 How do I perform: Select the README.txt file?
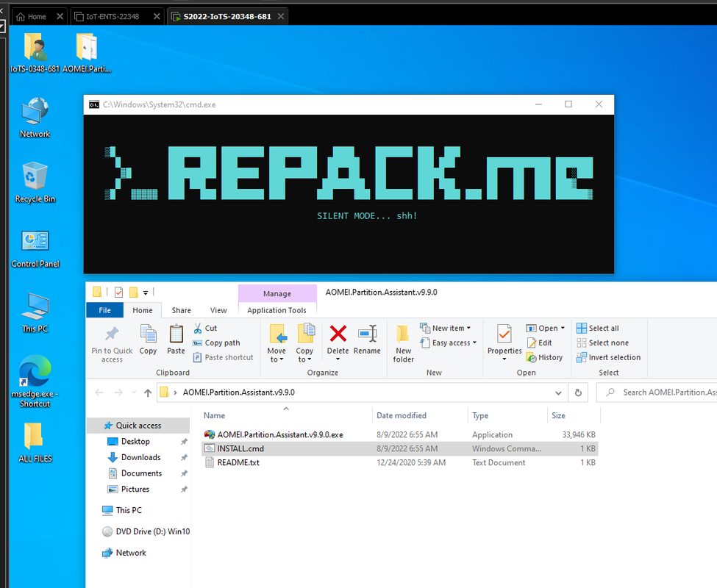400,462
